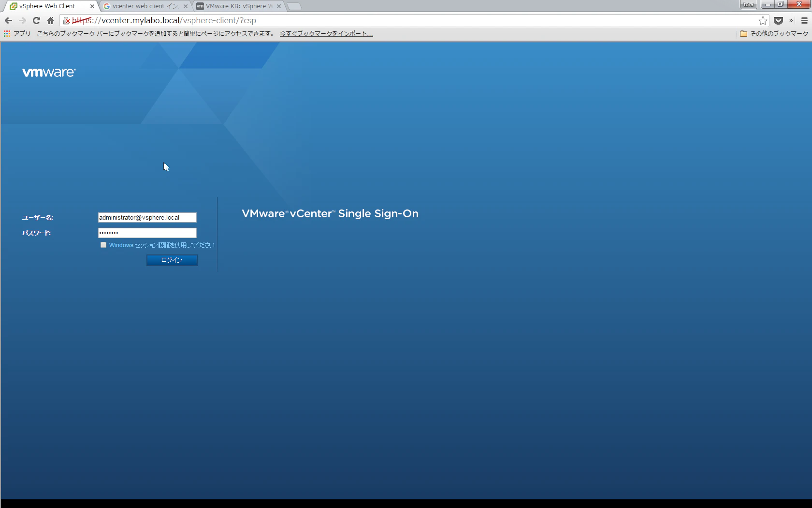Click the browser forward arrow
Viewport: 812px width, 508px height.
22,20
